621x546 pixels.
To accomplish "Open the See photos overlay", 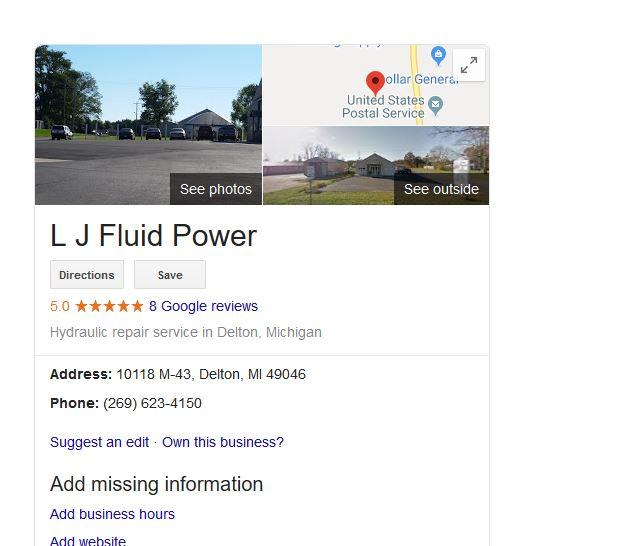I will [x=216, y=189].
